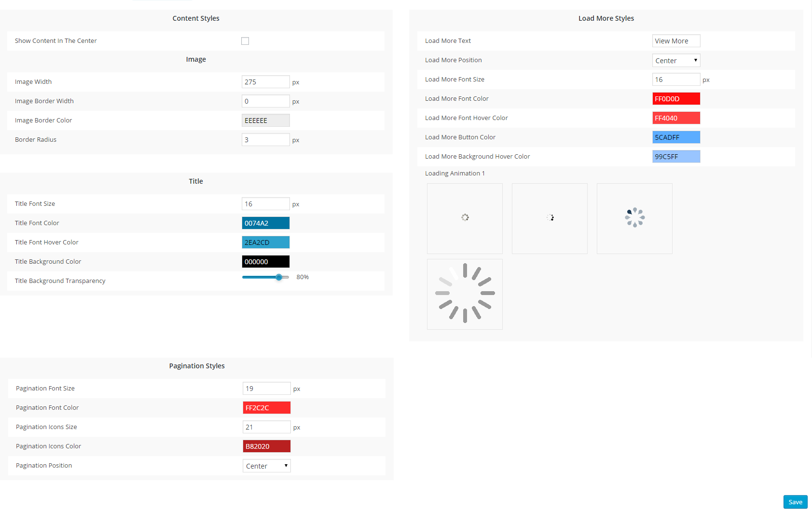Screen dimensions: 812x511
Task: Enable Show Content In The Center checkbox
Action: pyautogui.click(x=245, y=41)
